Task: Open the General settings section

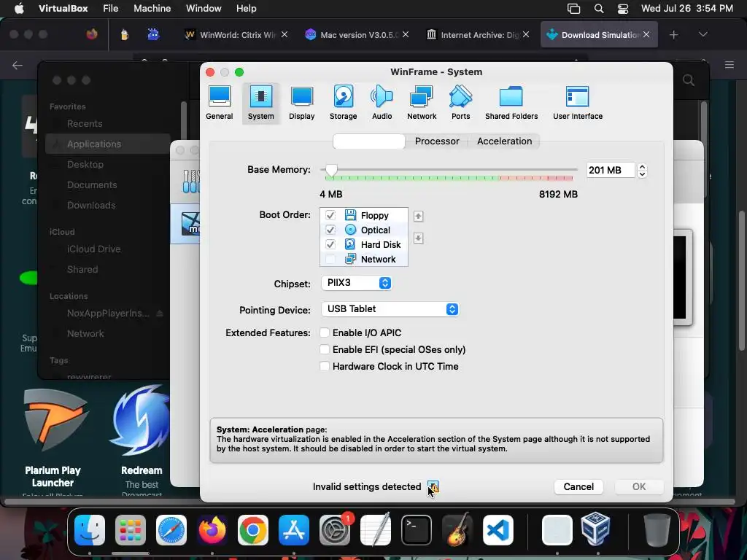Action: 219,103
